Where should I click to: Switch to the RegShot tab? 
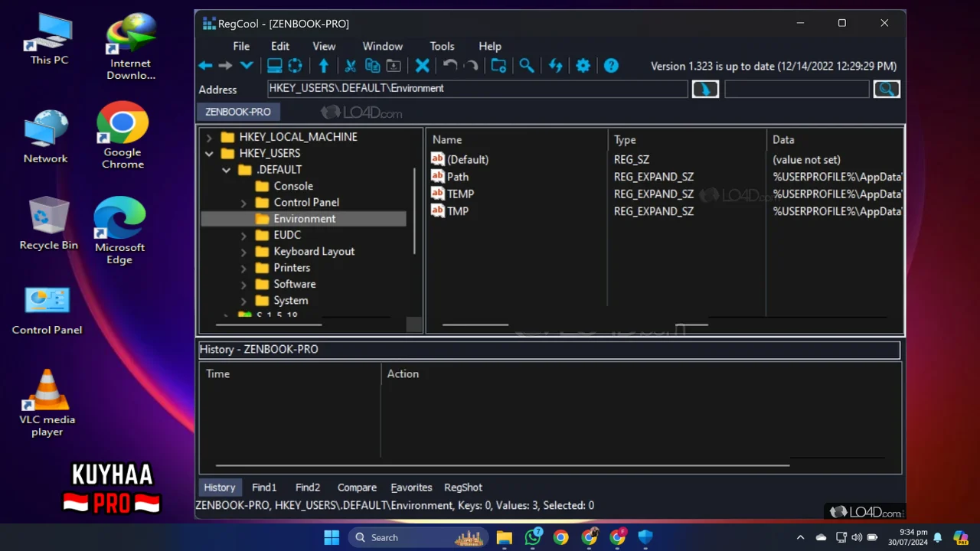click(x=463, y=487)
